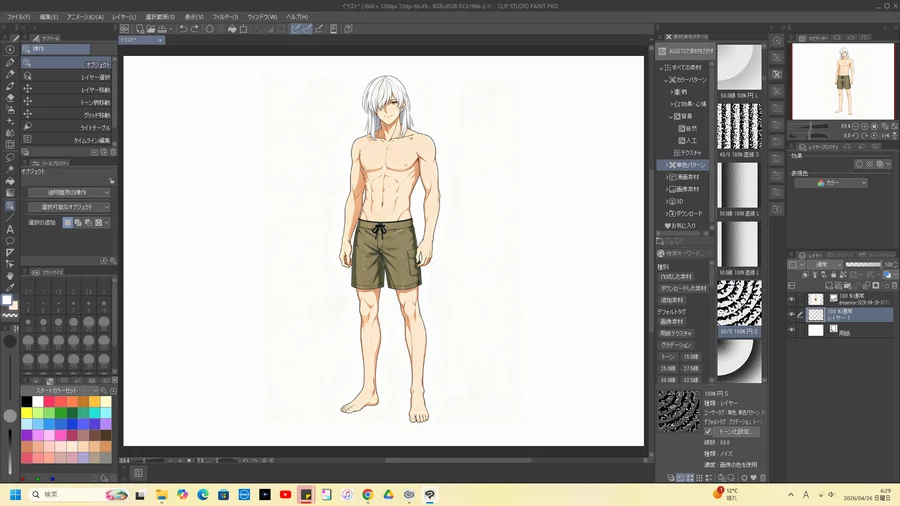Select the Text (A) tool

tap(10, 229)
